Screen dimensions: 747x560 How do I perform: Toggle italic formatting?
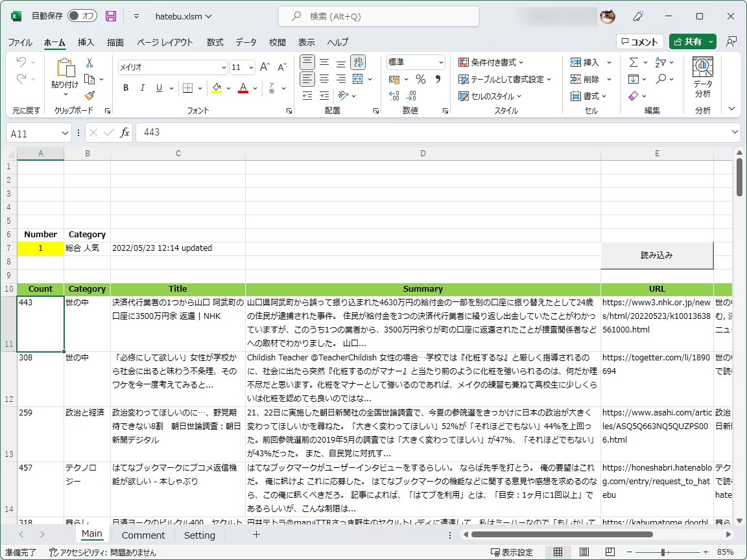click(141, 87)
